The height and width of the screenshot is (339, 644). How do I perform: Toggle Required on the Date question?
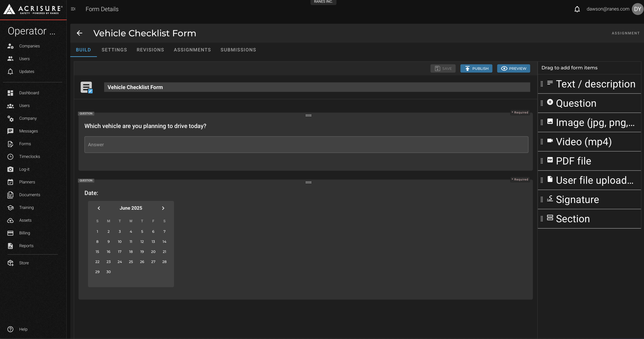tap(520, 180)
